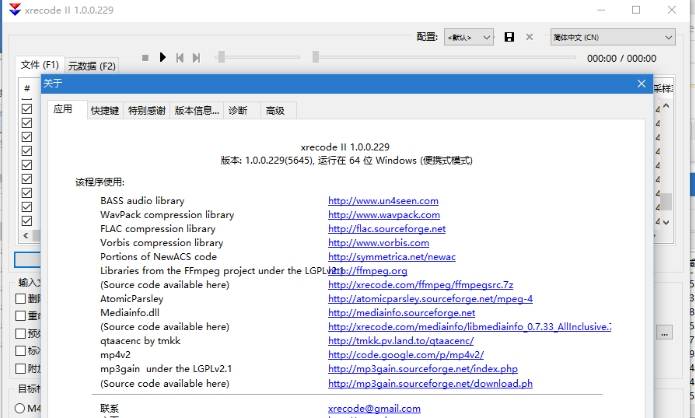
Task: Switch to the 文件 (F1) tab
Action: [x=40, y=65]
